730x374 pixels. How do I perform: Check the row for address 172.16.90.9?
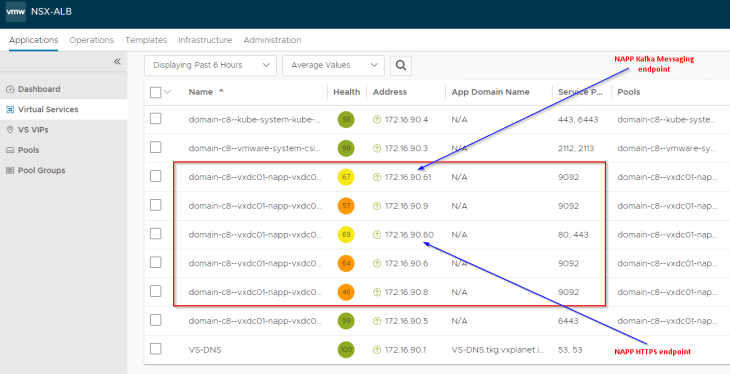155,205
